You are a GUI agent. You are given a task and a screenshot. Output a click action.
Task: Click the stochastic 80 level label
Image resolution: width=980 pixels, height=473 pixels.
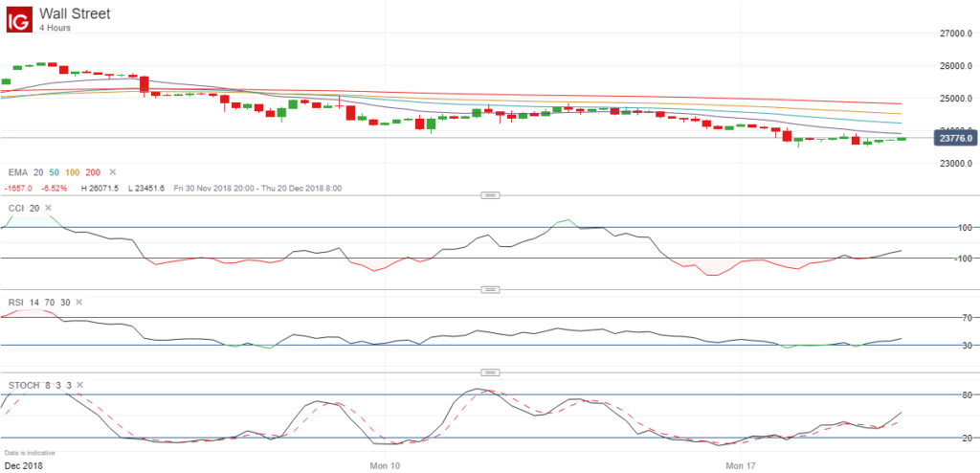(967, 394)
